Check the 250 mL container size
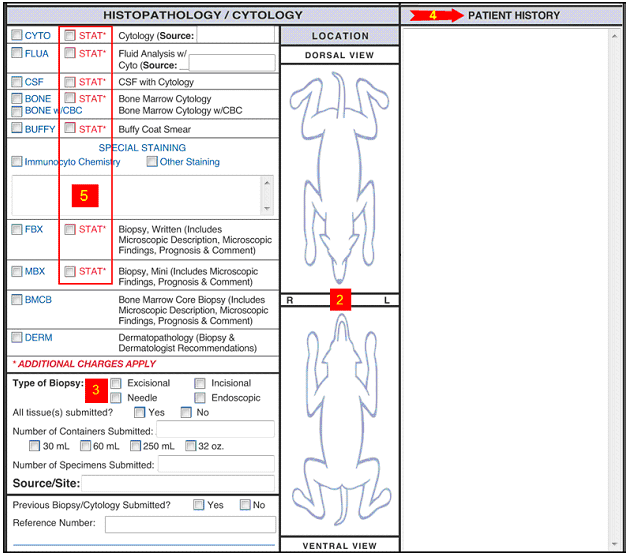 click(136, 446)
